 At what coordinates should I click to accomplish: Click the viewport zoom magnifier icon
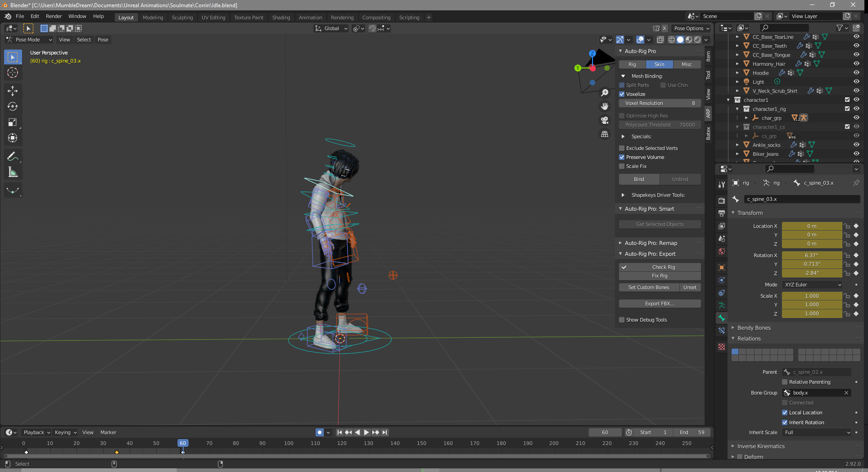(x=605, y=93)
